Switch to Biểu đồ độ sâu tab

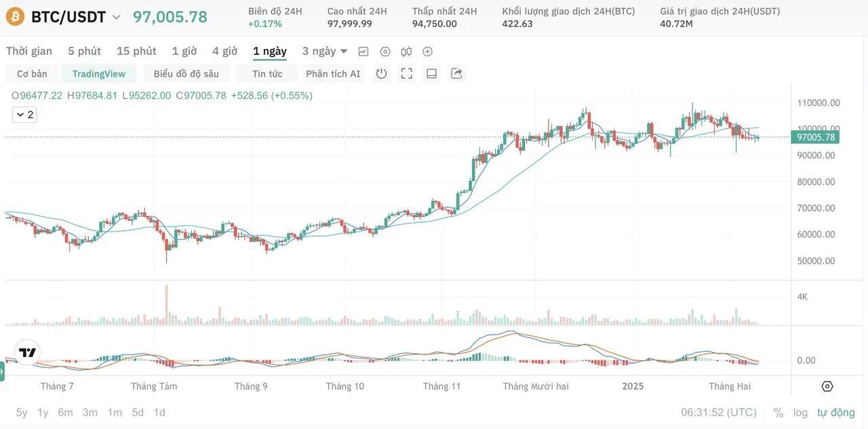[186, 73]
